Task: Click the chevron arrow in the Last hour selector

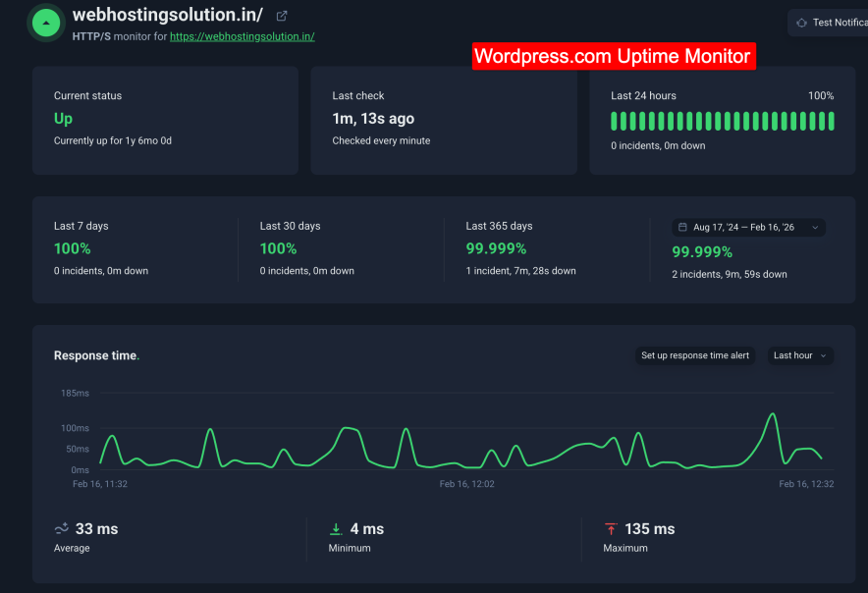Action: point(823,356)
